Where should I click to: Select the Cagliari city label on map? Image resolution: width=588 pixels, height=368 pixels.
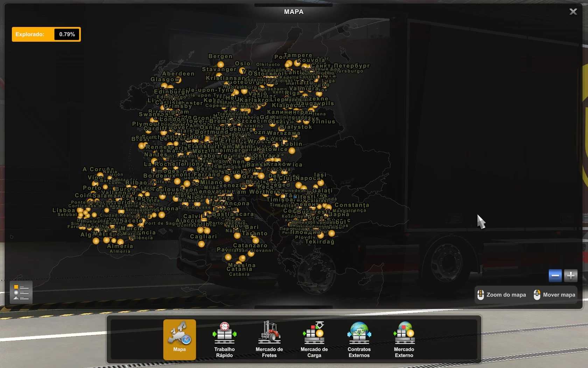203,237
